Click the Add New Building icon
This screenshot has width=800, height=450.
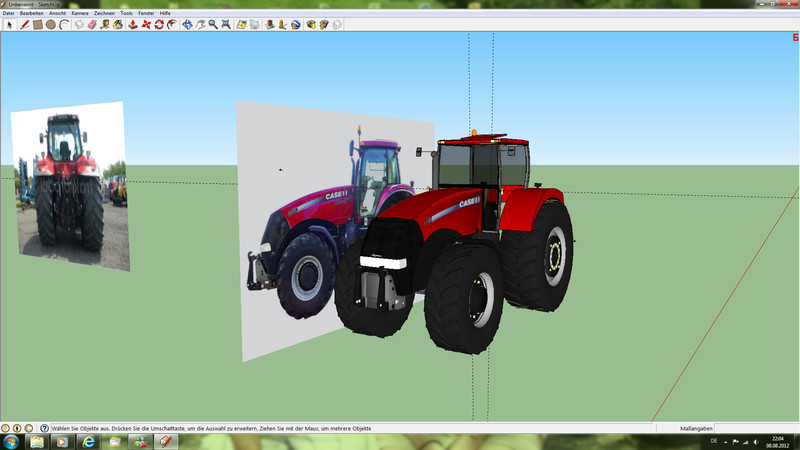(x=270, y=24)
